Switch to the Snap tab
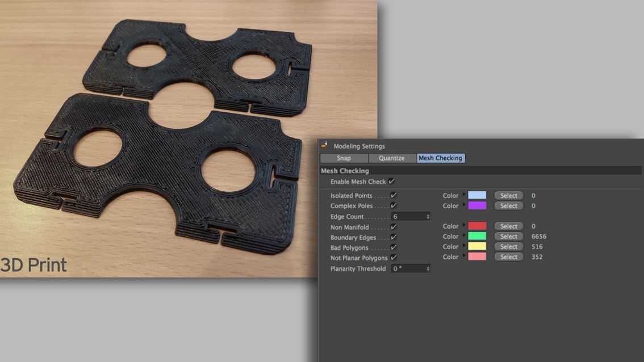644x362 pixels. [344, 158]
